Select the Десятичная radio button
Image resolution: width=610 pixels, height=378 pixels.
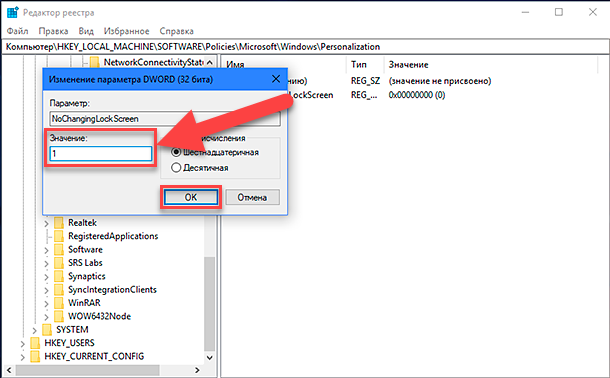(176, 168)
